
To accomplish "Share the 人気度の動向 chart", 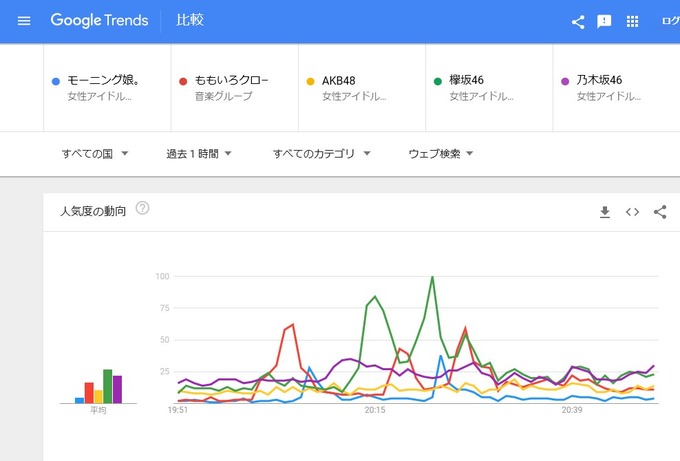I will coord(660,212).
